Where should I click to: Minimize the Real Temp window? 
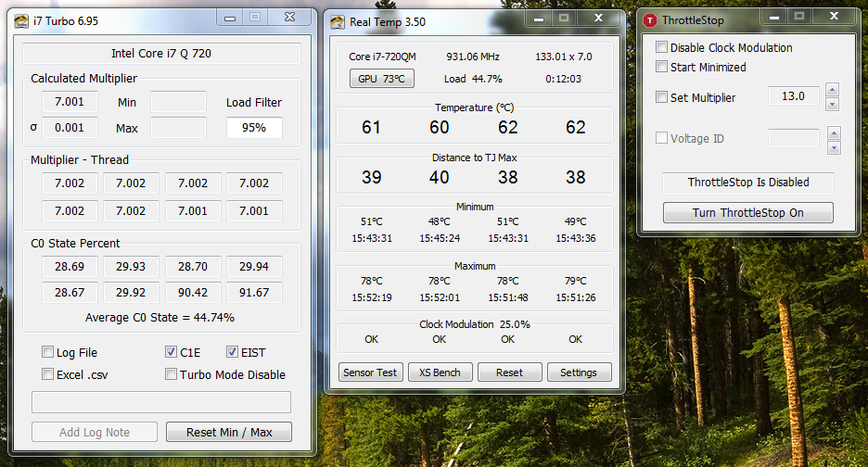tap(539, 19)
